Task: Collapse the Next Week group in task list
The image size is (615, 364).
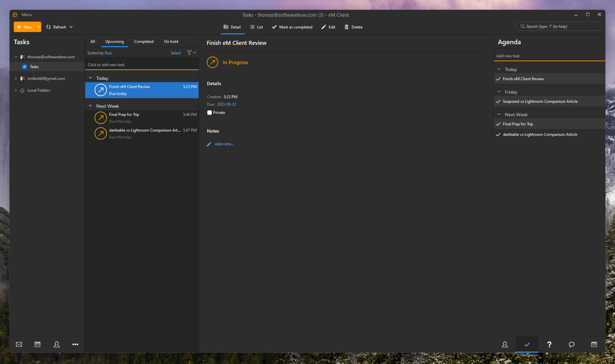Action: pyautogui.click(x=90, y=106)
